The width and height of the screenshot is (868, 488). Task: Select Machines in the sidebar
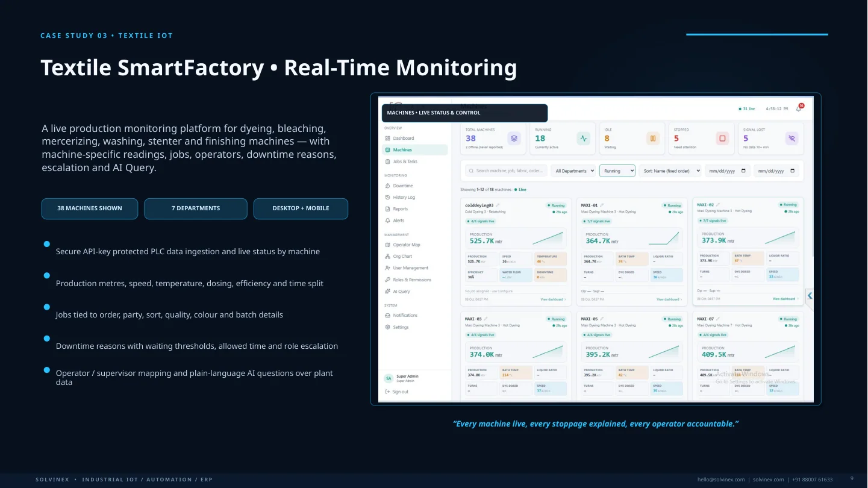416,150
